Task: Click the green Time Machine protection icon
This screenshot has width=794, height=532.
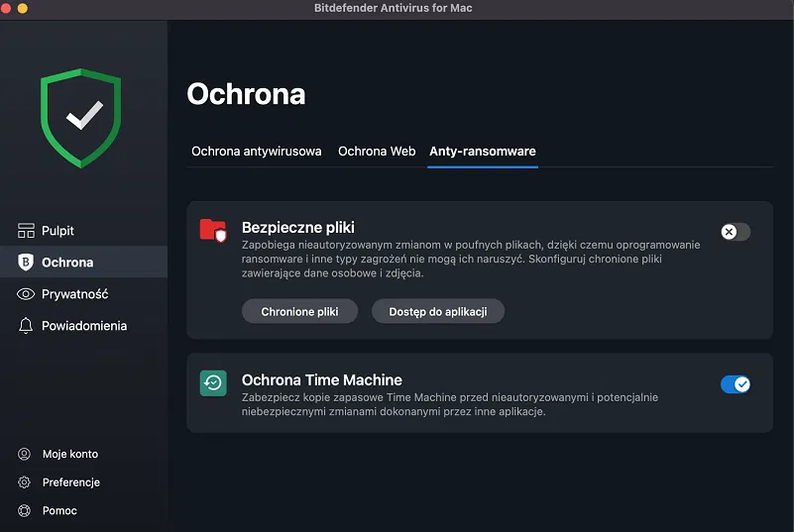Action: 213,383
